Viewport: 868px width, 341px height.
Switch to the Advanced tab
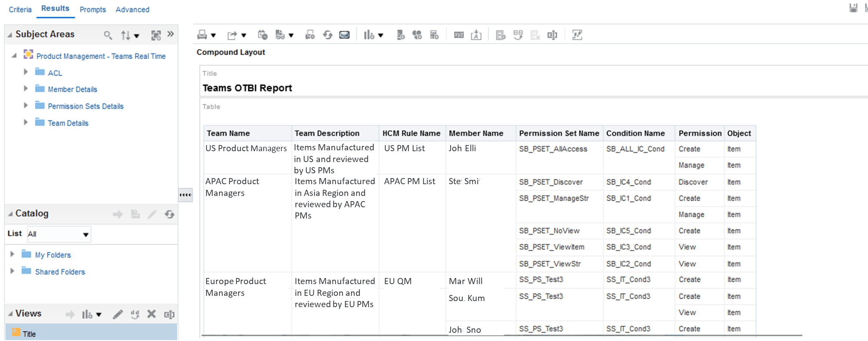132,10
